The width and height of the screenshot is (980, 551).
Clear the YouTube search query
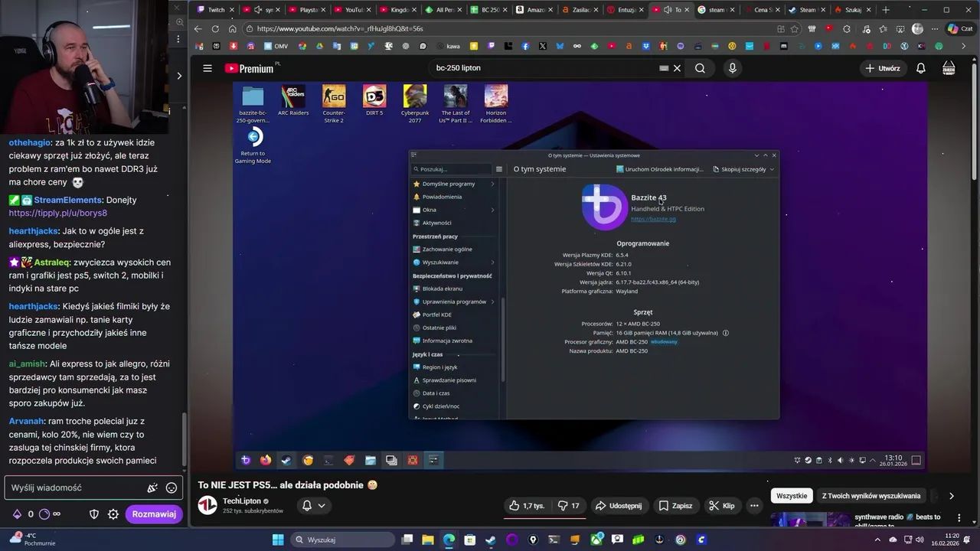677,68
